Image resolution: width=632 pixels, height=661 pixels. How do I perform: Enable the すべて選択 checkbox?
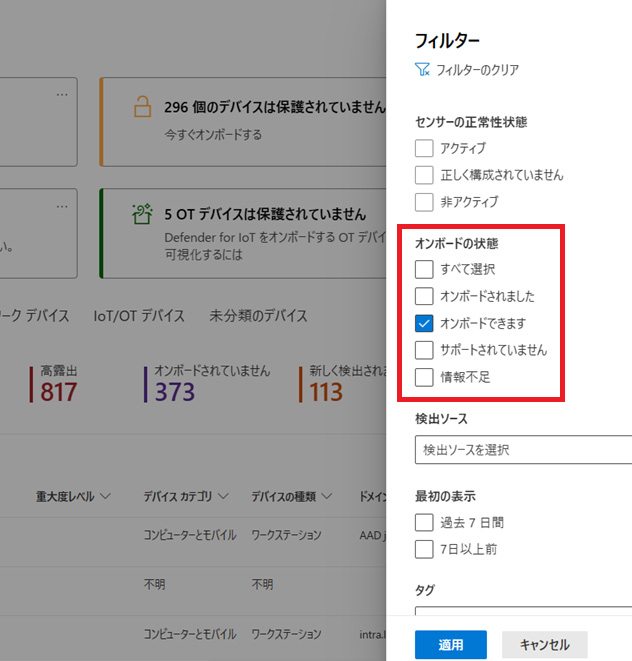pos(424,269)
